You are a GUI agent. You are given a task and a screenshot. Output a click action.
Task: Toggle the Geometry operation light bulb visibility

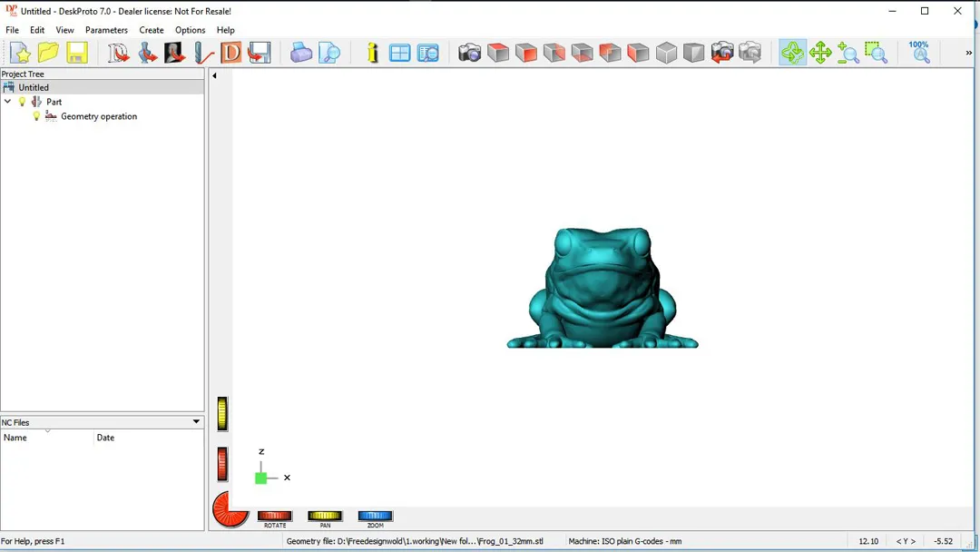coord(36,116)
